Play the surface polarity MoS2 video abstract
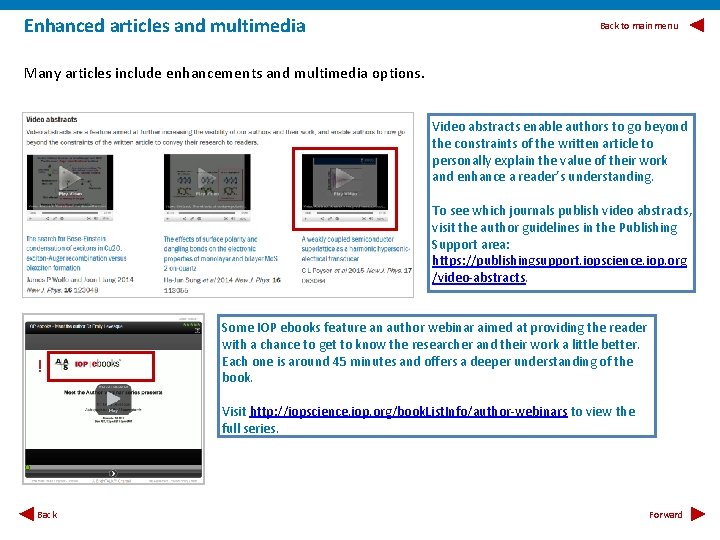 207,178
